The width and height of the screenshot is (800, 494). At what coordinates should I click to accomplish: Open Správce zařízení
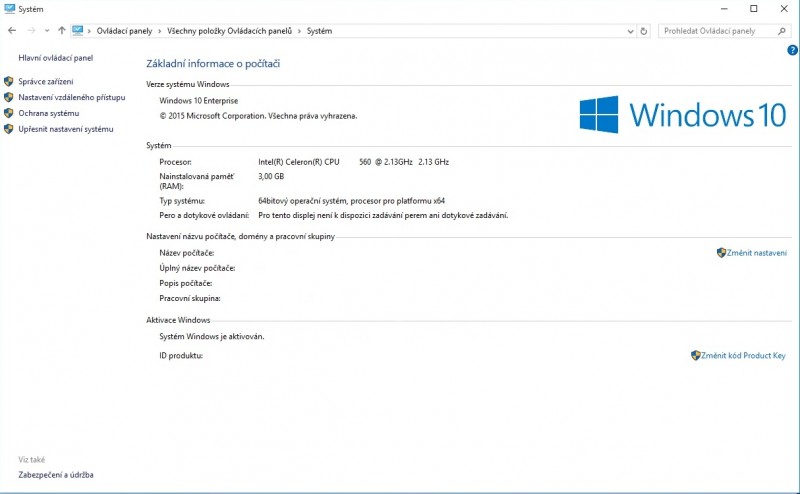[45, 81]
